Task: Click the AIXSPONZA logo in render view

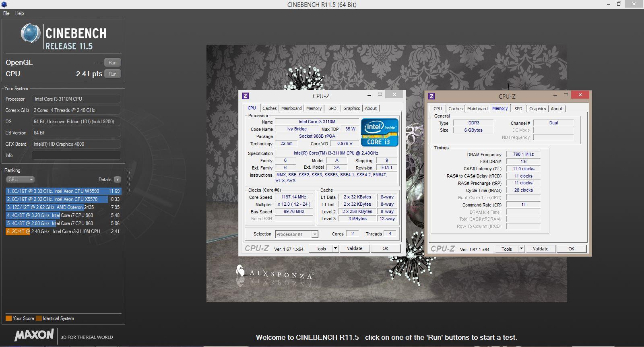Action: 275,273
